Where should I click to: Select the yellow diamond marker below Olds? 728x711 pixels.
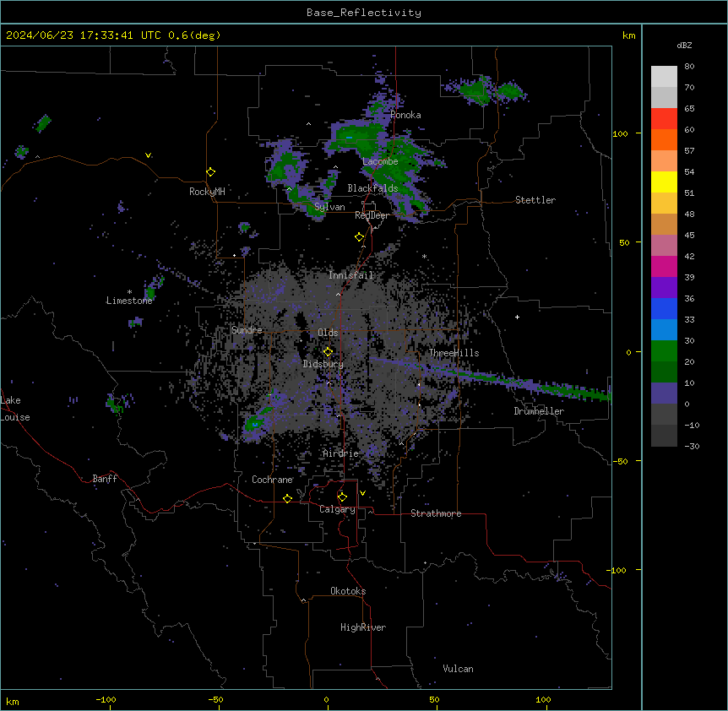[x=328, y=351]
